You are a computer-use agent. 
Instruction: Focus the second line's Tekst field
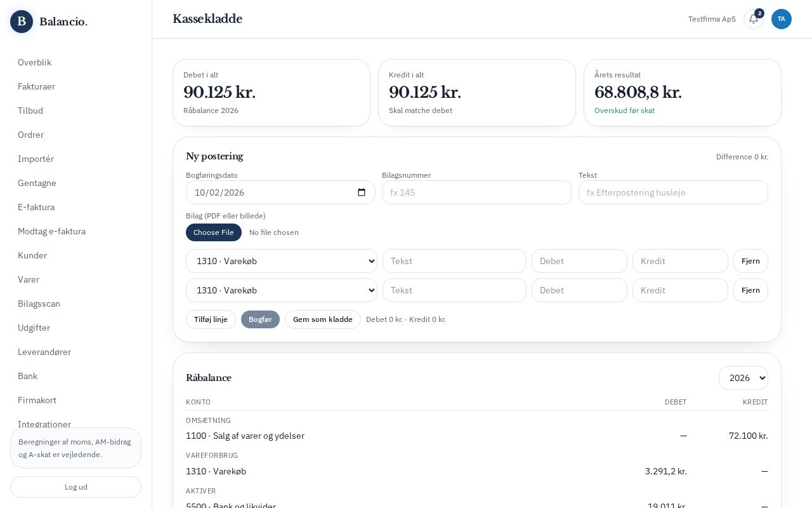click(x=454, y=290)
